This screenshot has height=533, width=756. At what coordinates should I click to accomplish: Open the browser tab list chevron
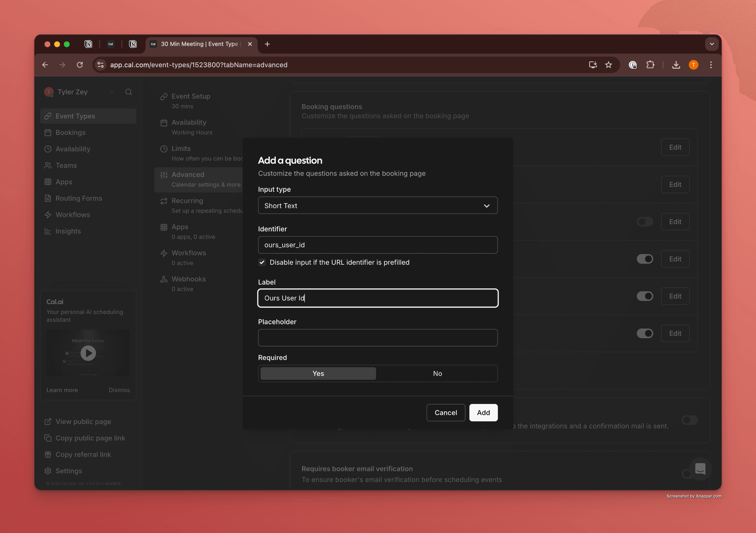point(712,44)
